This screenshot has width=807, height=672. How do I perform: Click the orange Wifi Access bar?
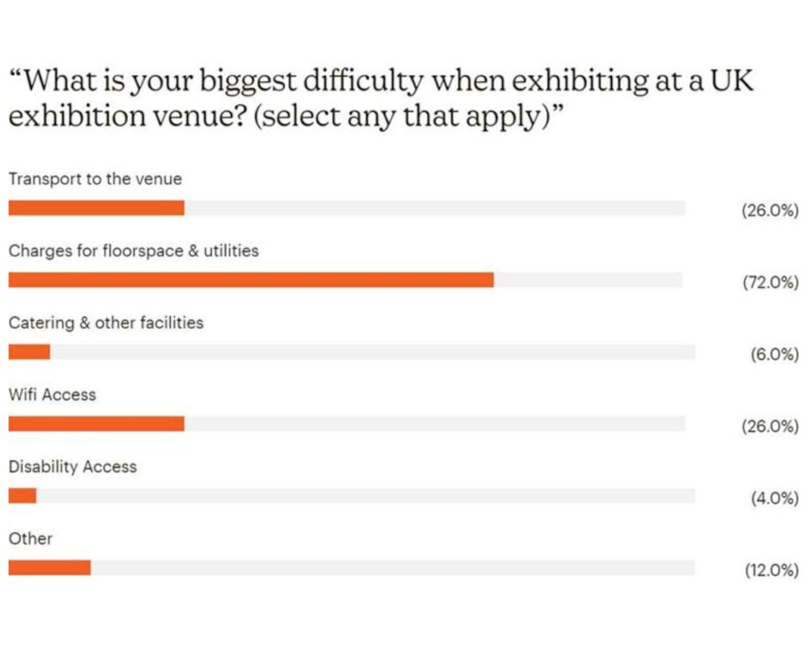(96, 424)
